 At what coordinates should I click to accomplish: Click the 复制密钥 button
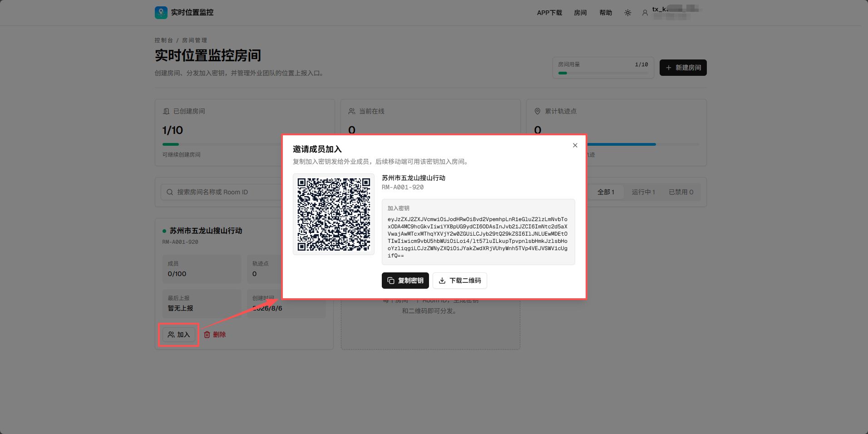coord(405,281)
